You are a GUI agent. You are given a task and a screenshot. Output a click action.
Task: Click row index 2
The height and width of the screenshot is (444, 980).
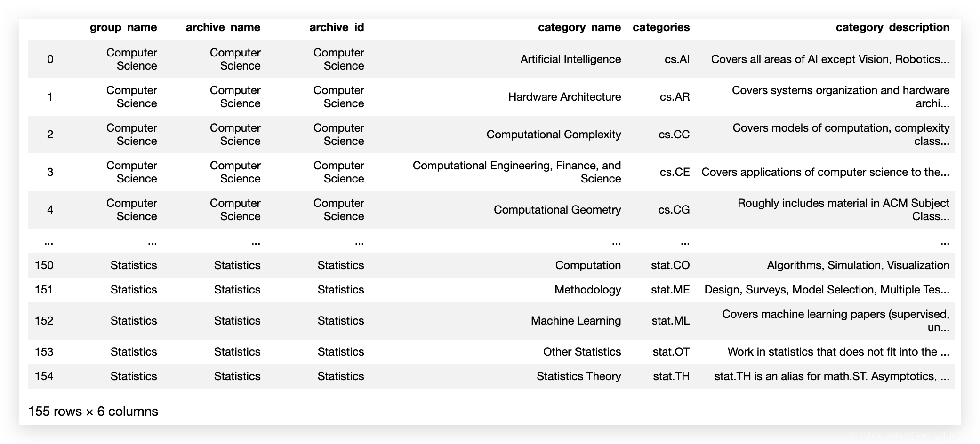(50, 135)
